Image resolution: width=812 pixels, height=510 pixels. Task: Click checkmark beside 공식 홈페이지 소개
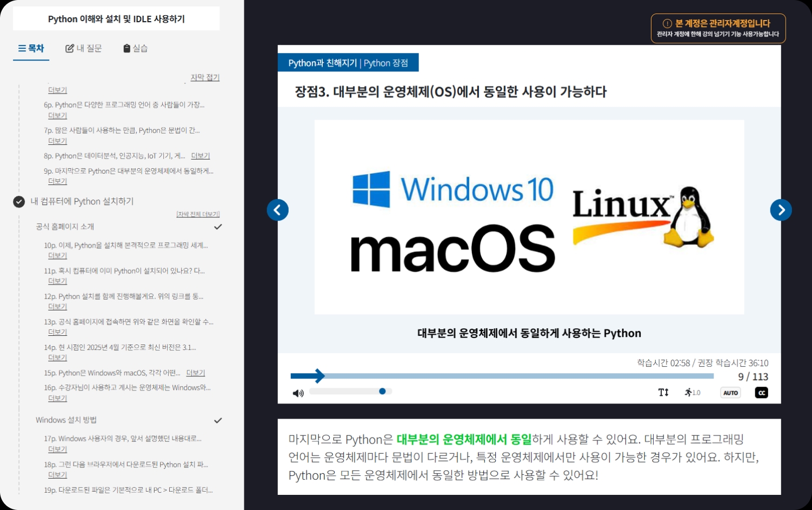click(218, 227)
